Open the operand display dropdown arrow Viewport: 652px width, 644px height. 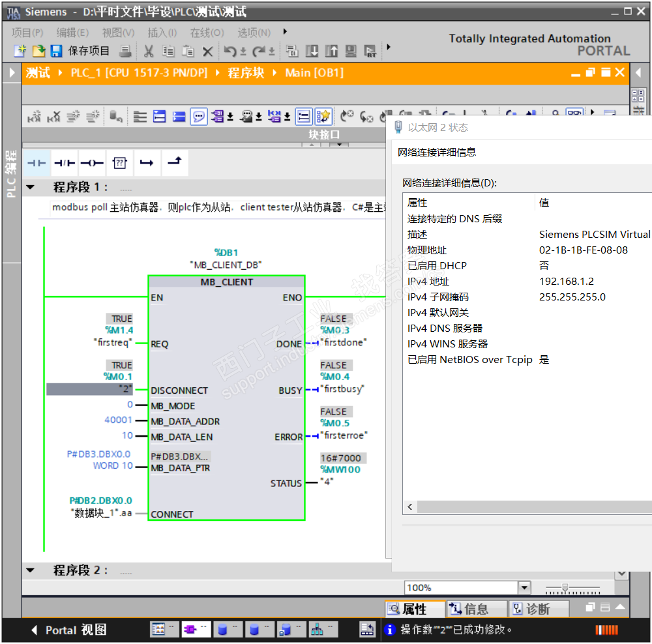click(230, 117)
